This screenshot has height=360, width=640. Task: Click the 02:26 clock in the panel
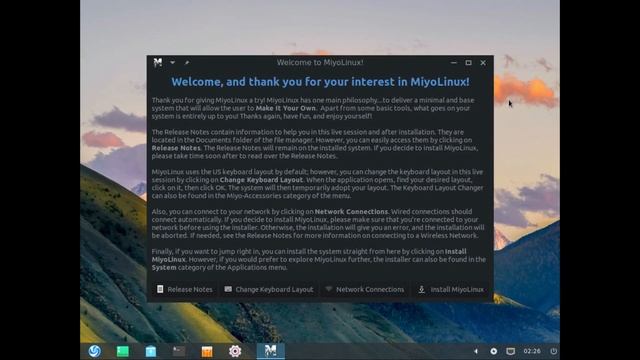tap(532, 351)
